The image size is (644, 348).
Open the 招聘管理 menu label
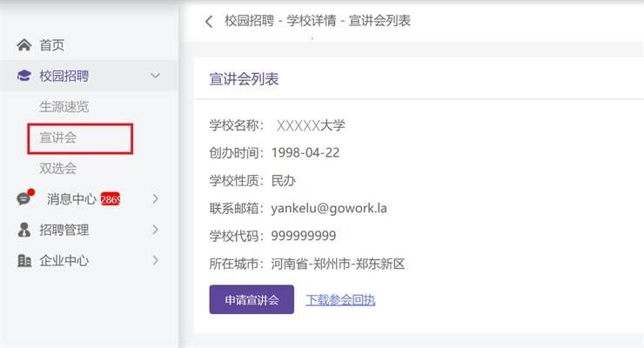point(64,230)
